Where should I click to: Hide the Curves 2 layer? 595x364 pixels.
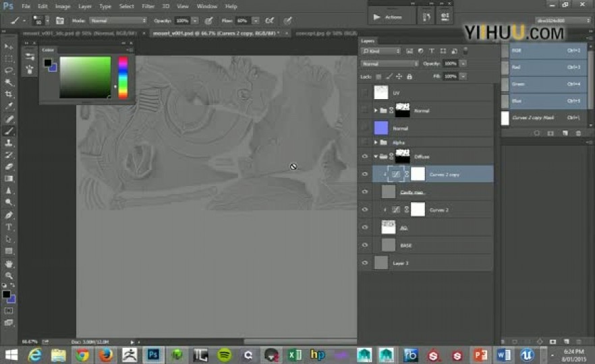coord(365,210)
